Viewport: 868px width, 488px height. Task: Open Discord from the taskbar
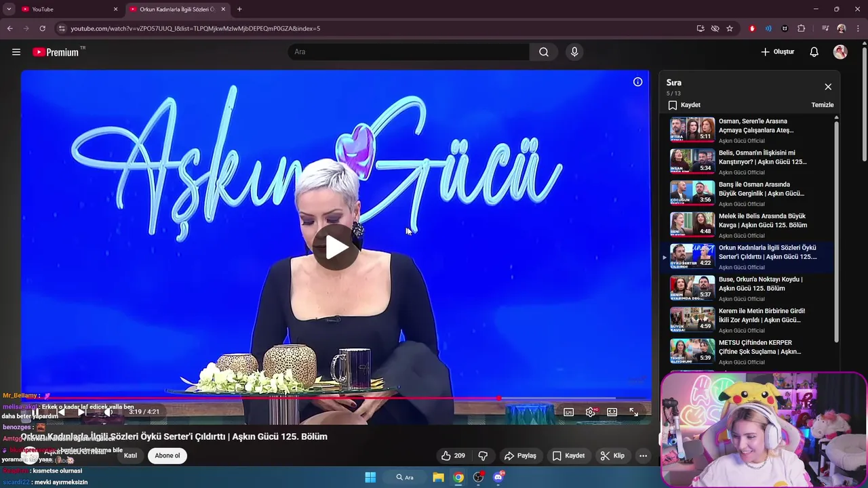(498, 477)
